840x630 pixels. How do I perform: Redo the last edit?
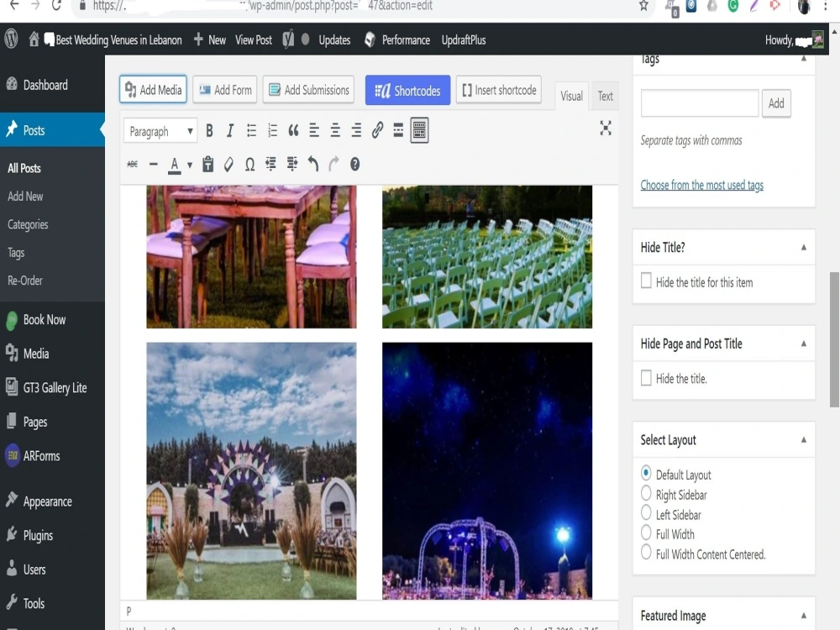pos(333,164)
